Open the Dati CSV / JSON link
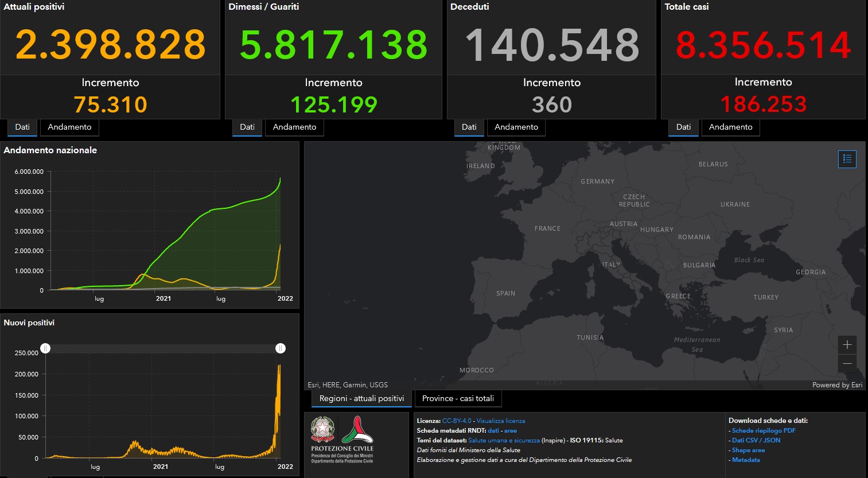This screenshot has width=868, height=478. click(756, 440)
